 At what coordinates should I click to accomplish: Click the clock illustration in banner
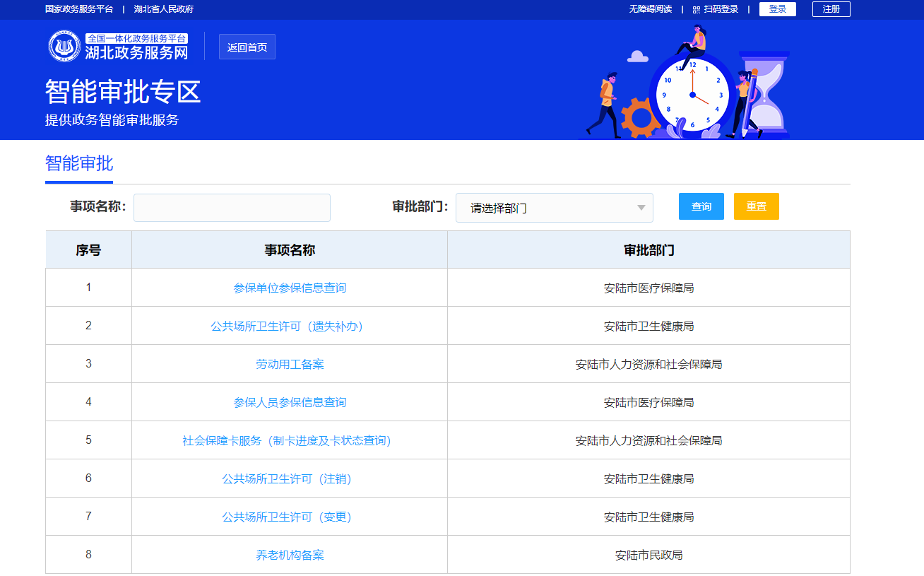tap(692, 94)
